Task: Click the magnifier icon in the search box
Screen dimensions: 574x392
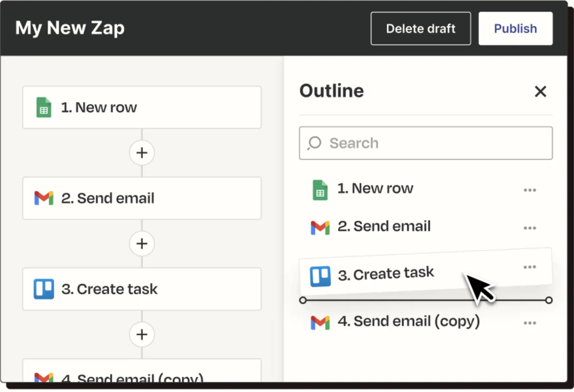Action: (314, 143)
